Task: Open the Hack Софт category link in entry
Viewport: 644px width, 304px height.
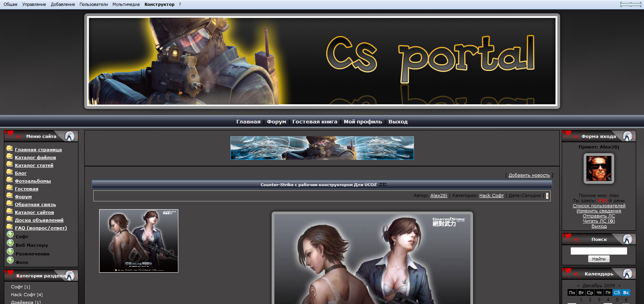Action: click(492, 195)
